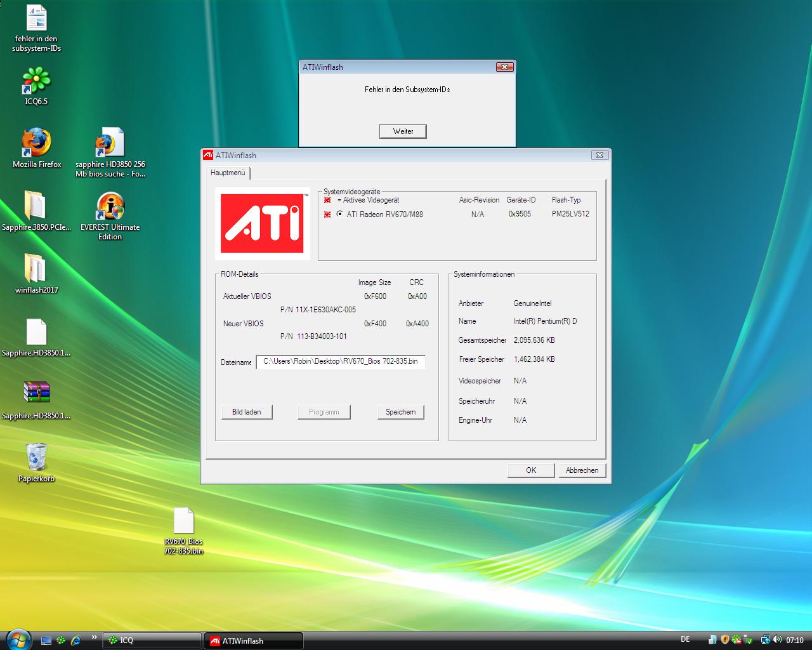Screen dimensions: 812x650
Task: Click the P/N 113-B34003-101 text
Action: [x=313, y=336]
